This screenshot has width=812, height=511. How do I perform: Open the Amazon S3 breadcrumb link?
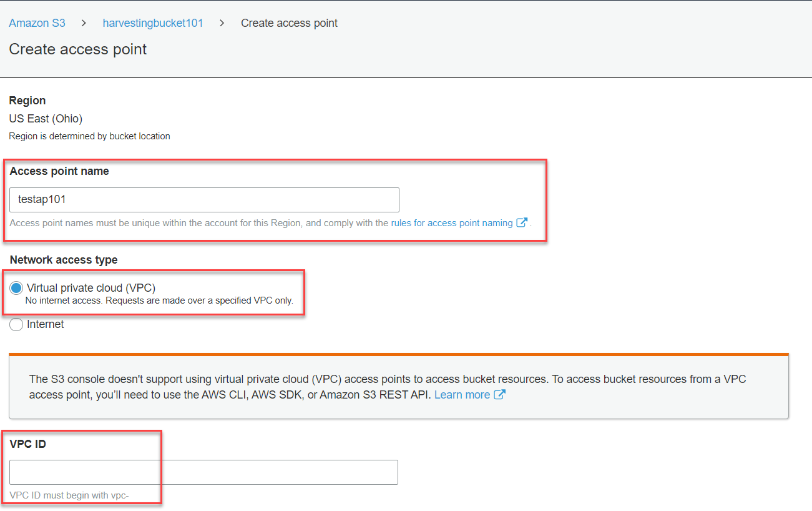pyautogui.click(x=37, y=23)
